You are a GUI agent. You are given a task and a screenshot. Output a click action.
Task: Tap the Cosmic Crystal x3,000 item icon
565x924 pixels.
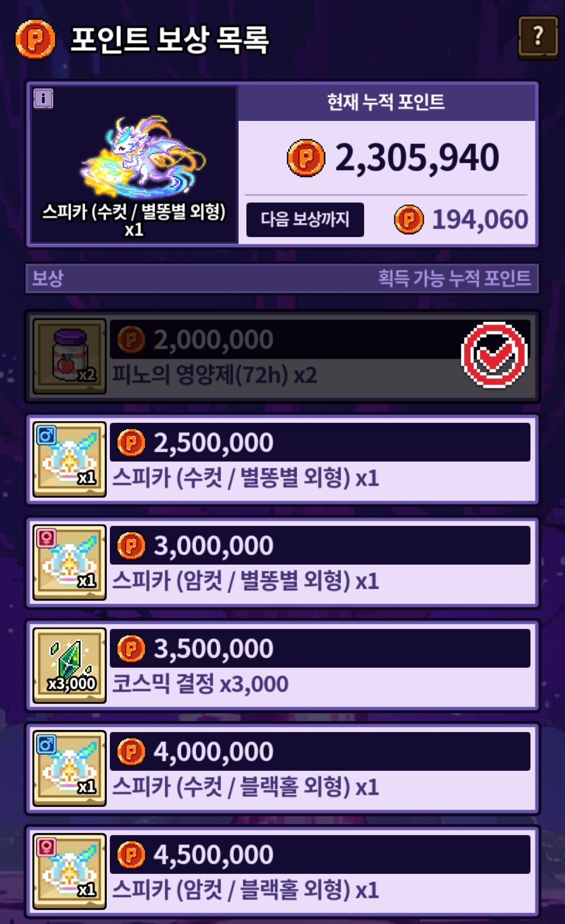point(70,666)
